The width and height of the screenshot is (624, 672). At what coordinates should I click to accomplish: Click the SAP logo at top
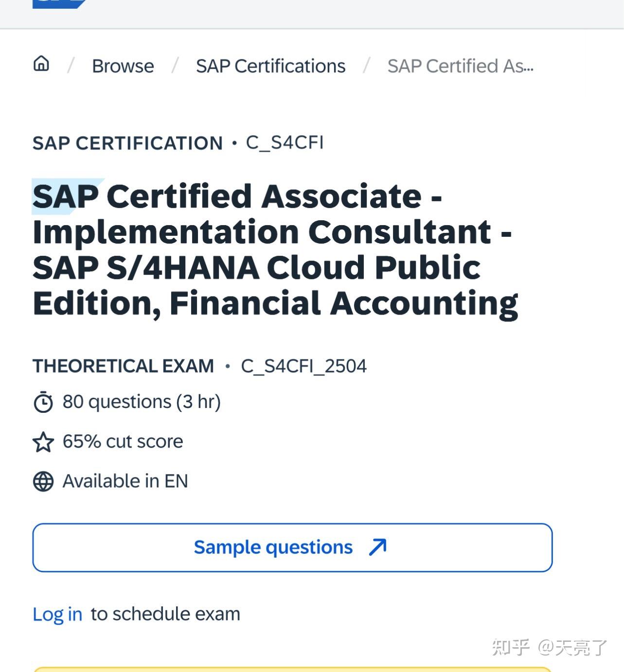[x=58, y=3]
